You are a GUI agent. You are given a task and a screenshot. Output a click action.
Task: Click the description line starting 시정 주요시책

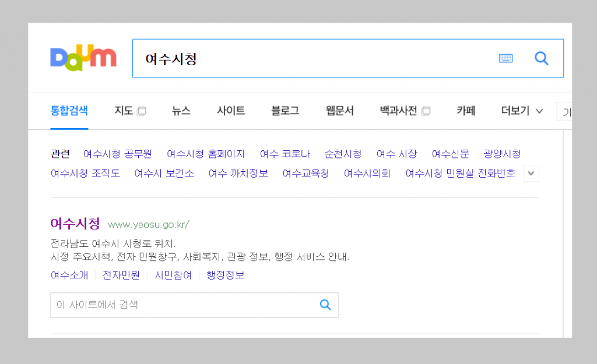200,257
